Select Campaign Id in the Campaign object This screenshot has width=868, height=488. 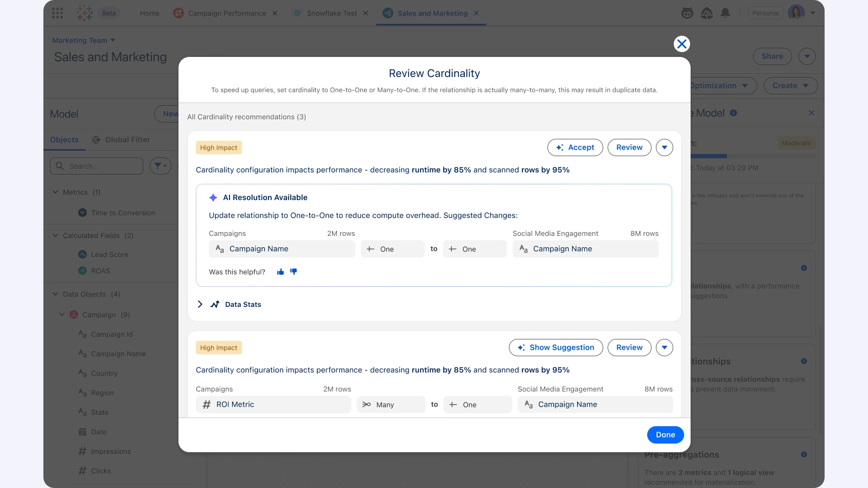(112, 334)
